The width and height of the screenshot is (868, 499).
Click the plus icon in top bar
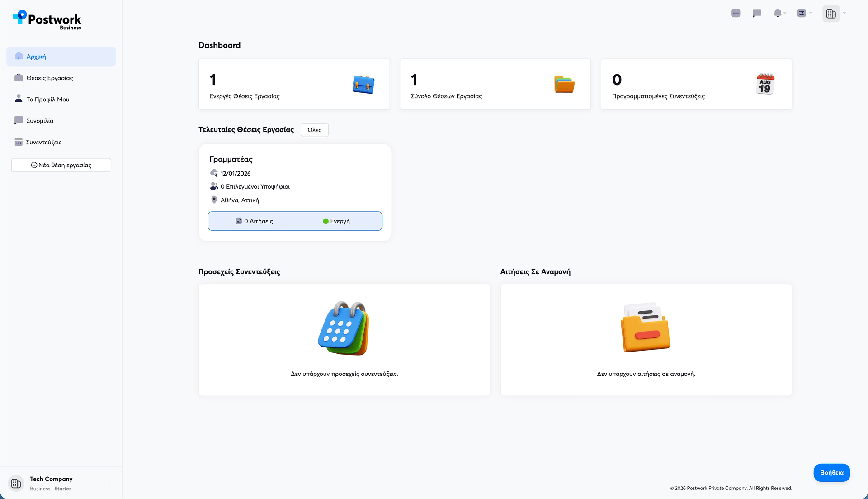pos(736,13)
